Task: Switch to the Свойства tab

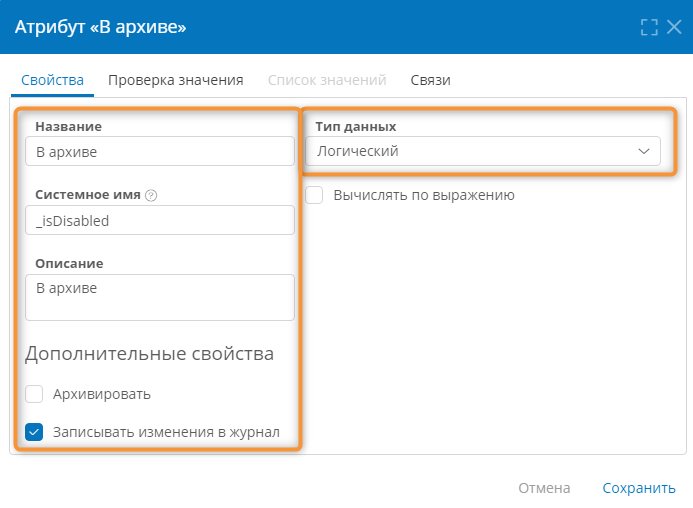Action: [52, 80]
